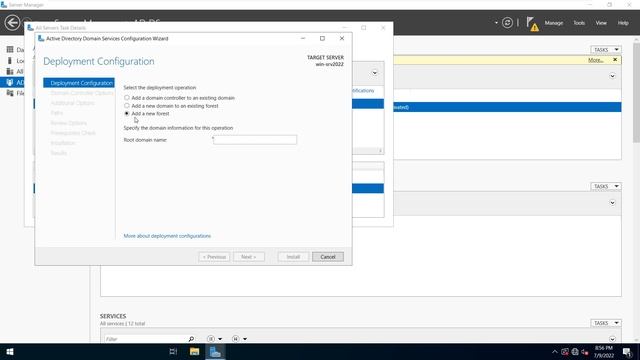
Task: Select Domain Controller Options wizard step
Action: [x=82, y=93]
